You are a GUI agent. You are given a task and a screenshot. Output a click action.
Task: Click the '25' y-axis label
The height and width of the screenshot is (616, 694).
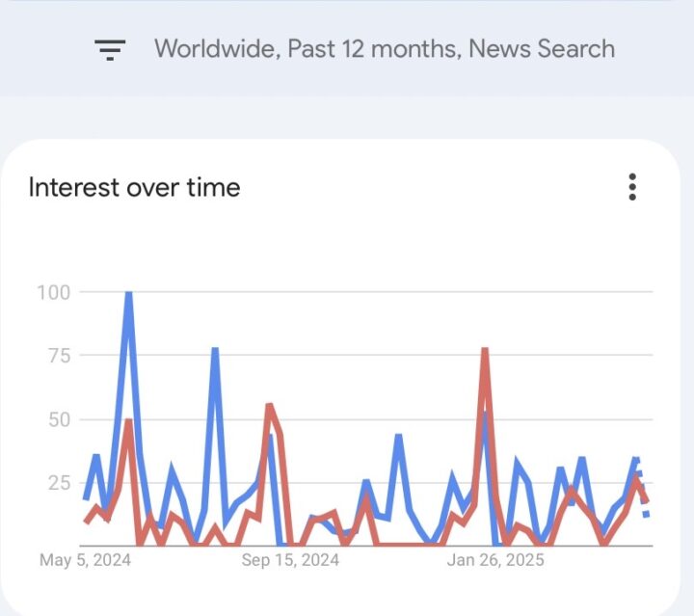(x=61, y=482)
